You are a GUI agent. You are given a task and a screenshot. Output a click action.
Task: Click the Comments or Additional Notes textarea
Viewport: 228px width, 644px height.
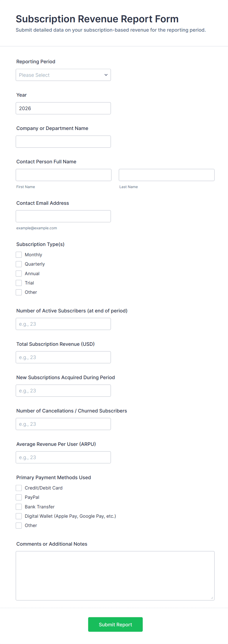115,576
